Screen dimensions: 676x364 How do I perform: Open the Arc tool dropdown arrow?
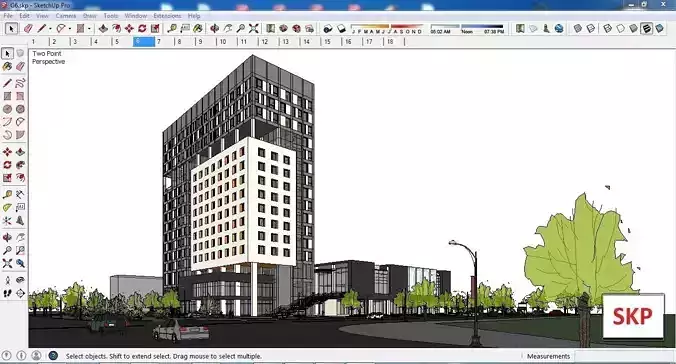click(70, 29)
